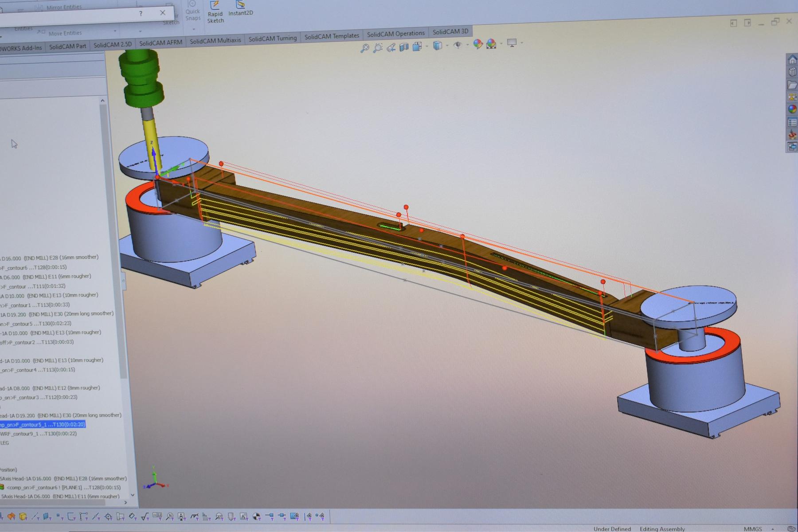Select the F_contour T111(0:01:32) operation
Viewport: 798px width, 532px height.
point(33,286)
